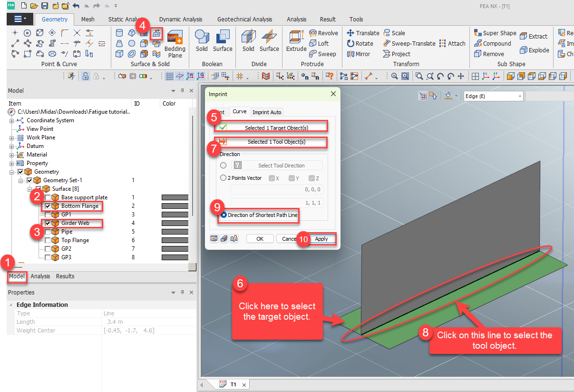
Task: Uncheck the Girder Web surface checkbox
Action: 46,223
